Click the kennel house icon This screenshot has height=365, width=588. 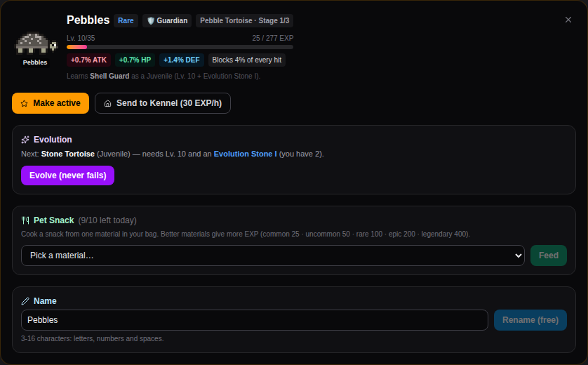[x=107, y=104]
